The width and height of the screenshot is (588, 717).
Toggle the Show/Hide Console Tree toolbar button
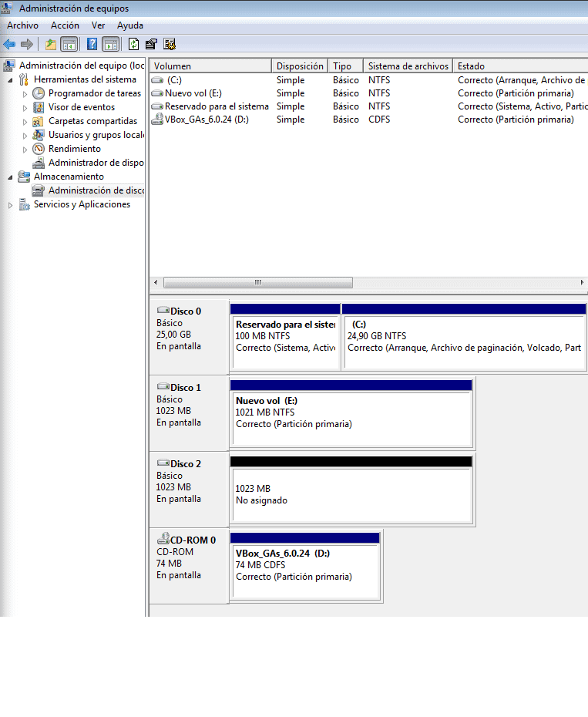point(69,45)
